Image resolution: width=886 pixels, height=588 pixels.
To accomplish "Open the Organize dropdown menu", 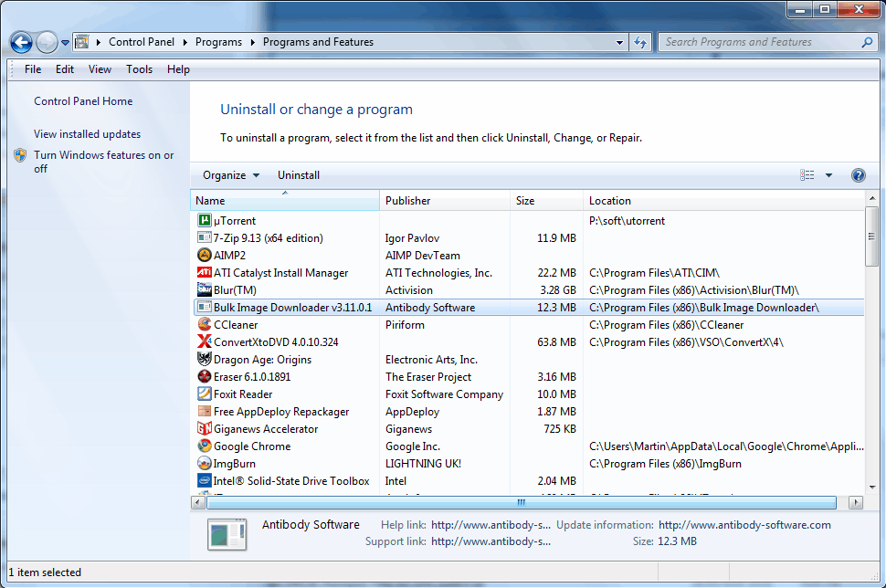I will point(230,174).
